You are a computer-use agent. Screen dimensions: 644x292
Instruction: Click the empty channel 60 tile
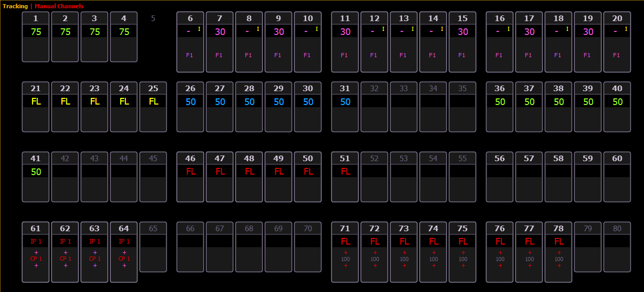click(x=617, y=177)
